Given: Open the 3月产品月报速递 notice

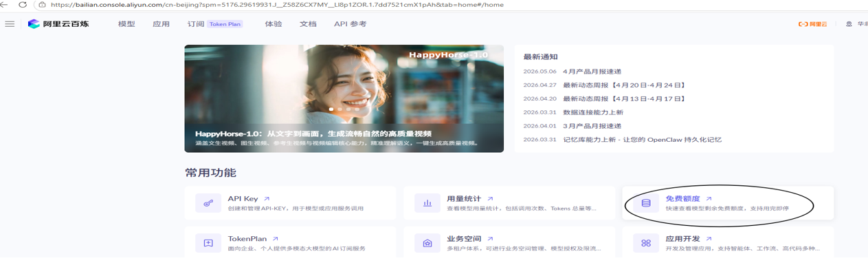Looking at the screenshot, I should point(592,126).
